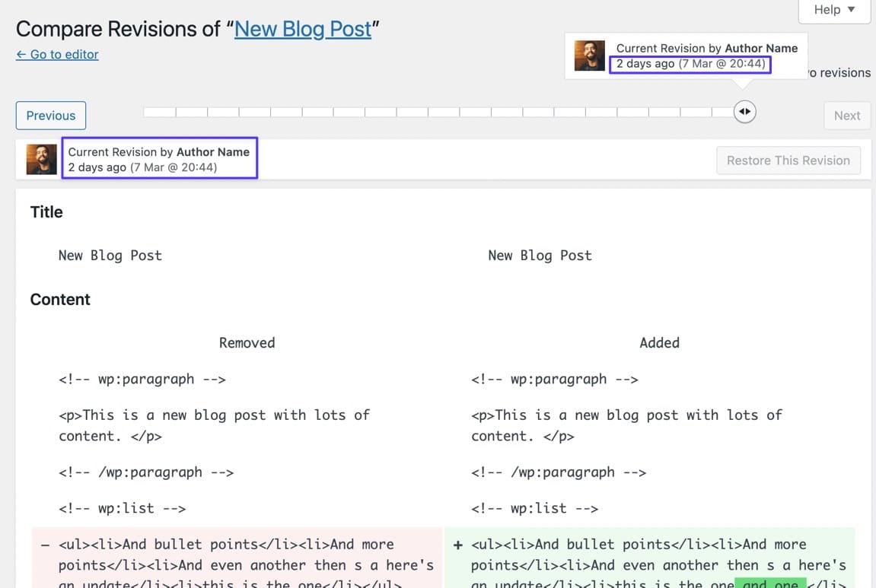Click the author avatar beside Restore This Revision row
Screen dimensions: 876x588
point(42,160)
